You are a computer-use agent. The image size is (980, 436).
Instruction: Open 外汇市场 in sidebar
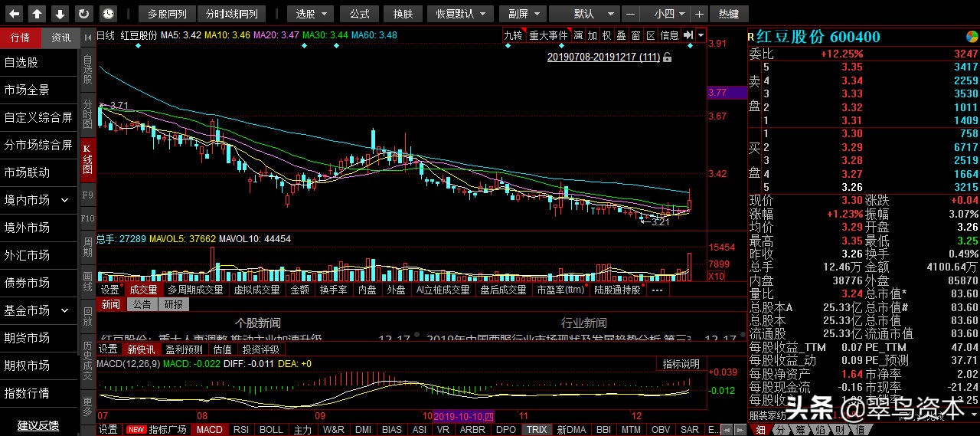click(39, 255)
